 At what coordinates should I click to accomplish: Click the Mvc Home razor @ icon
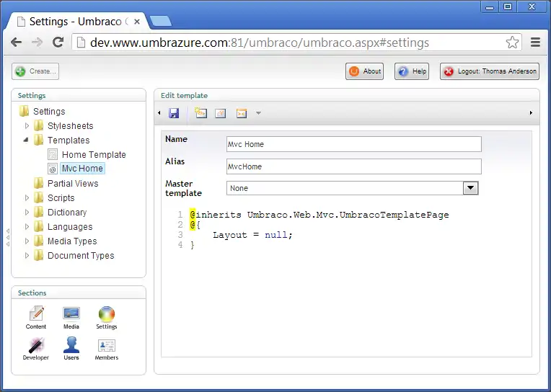[x=53, y=169]
